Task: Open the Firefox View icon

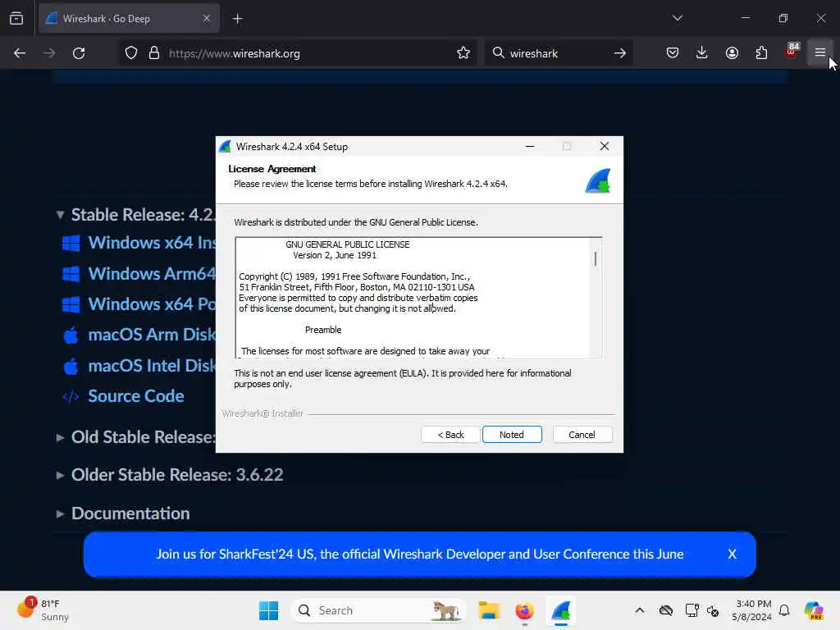Action: coord(16,18)
